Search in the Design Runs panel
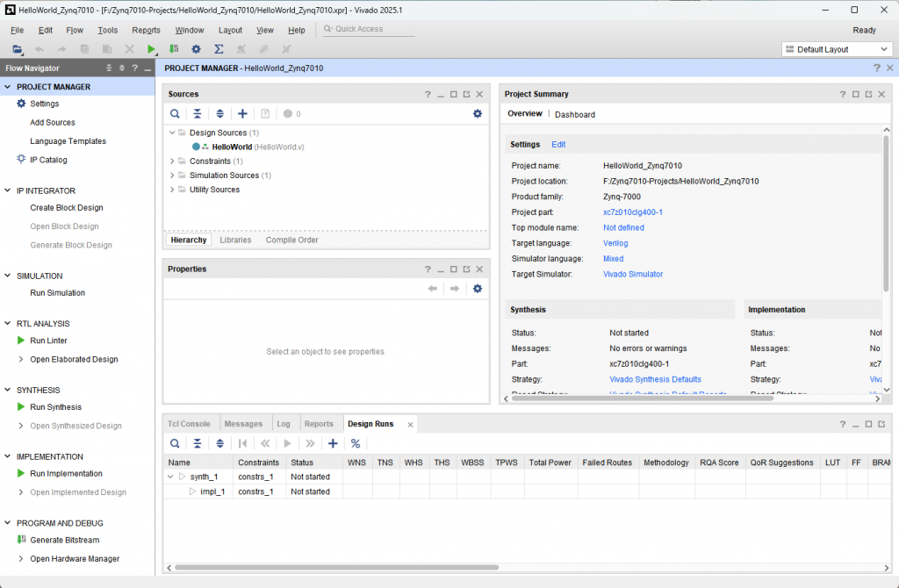This screenshot has width=899, height=588. coord(175,443)
